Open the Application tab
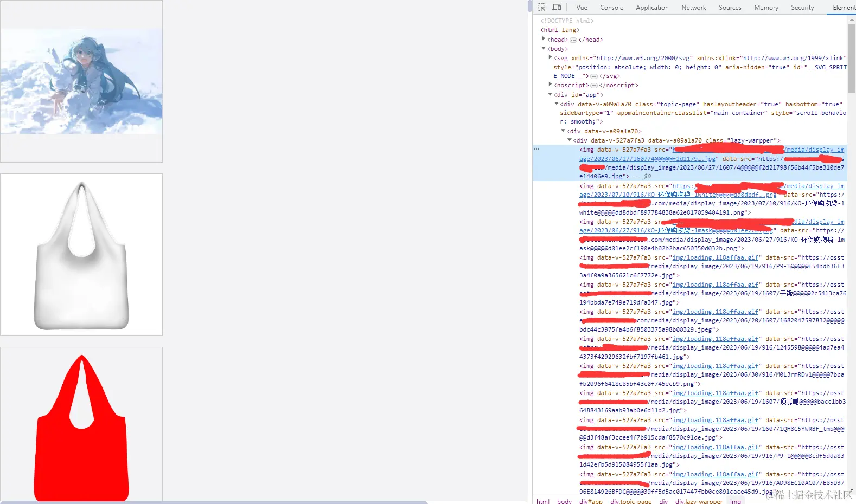The width and height of the screenshot is (856, 504). tap(652, 8)
